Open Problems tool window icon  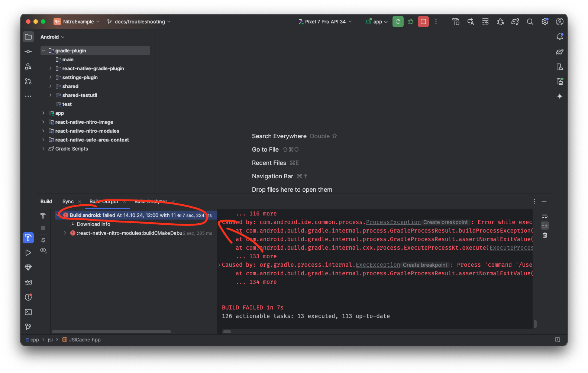tap(28, 297)
